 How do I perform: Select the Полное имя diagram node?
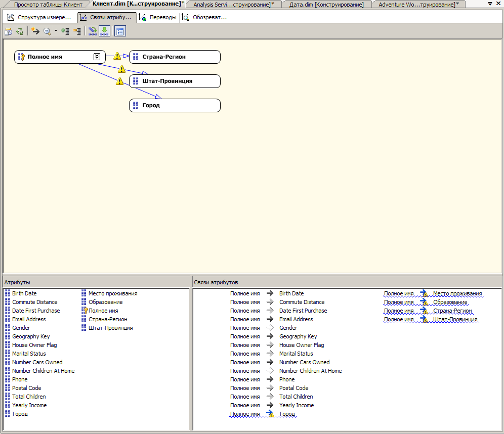(60, 57)
